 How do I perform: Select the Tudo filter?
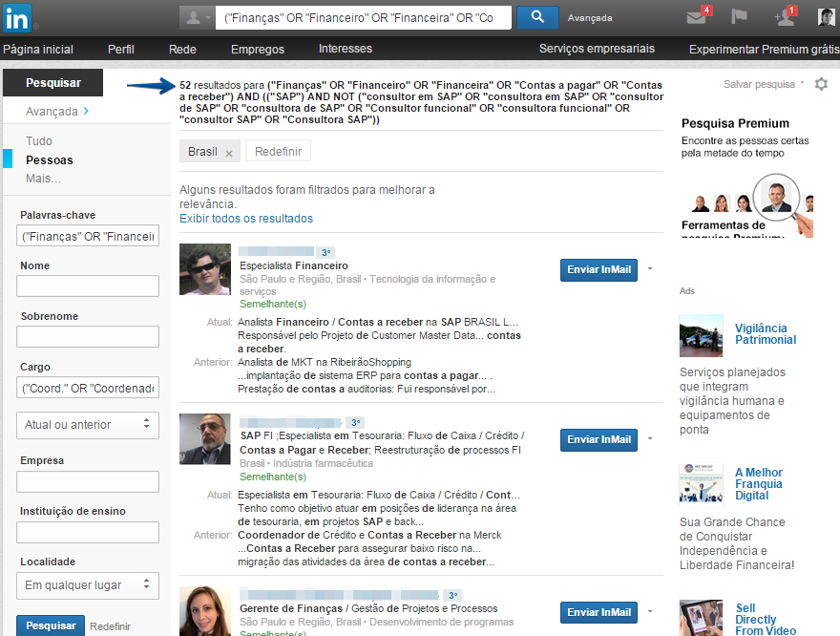[39, 141]
